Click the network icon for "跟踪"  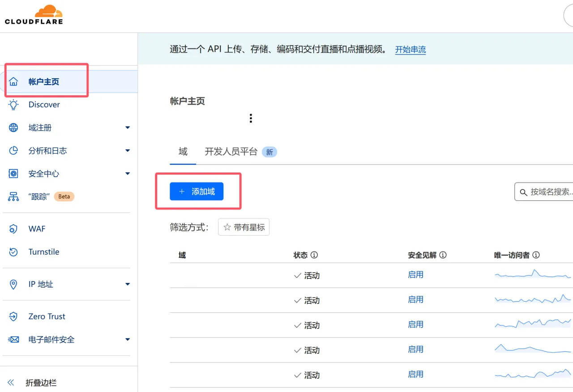[x=13, y=196]
